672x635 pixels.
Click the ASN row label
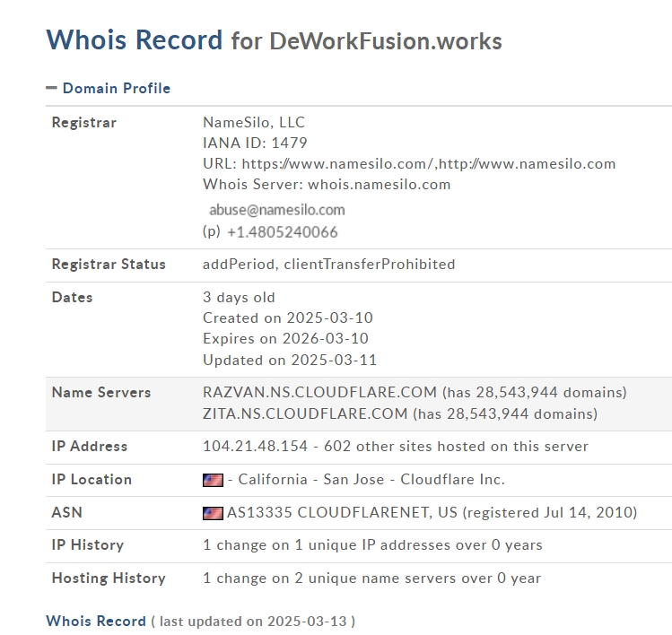[x=67, y=512]
